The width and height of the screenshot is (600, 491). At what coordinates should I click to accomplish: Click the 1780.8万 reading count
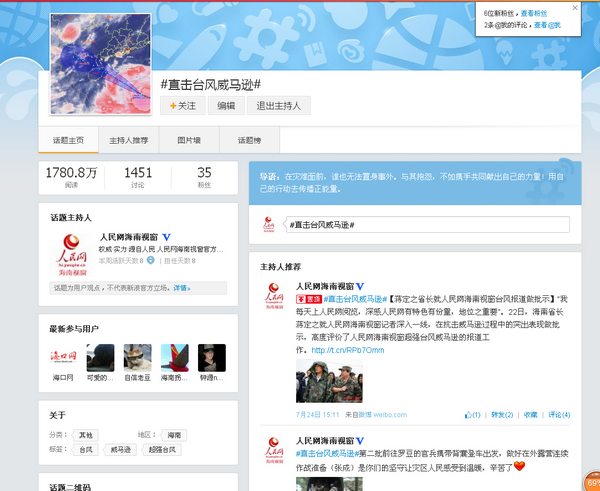pos(71,173)
